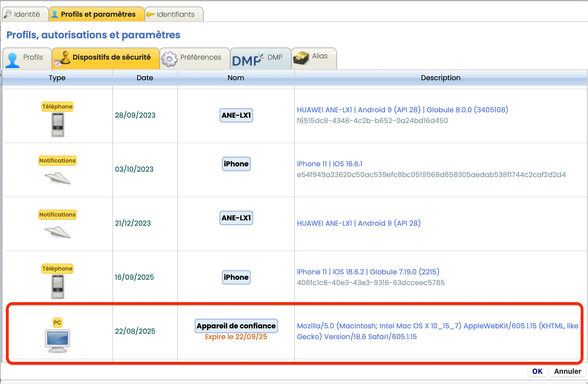588x384 pixels.
Task: Click the phone icon in the 16/09/2025 row
Action: 58,287
